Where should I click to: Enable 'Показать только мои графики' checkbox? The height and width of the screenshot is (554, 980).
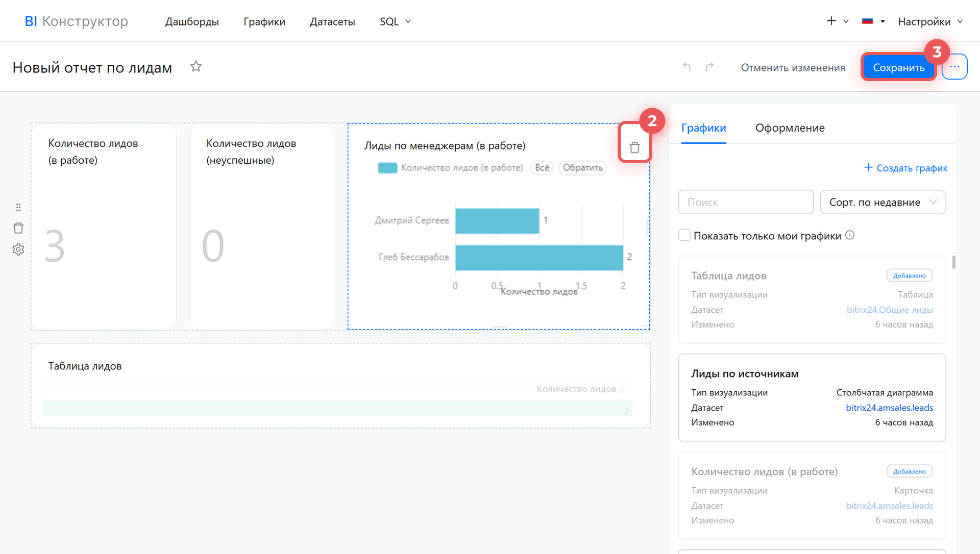click(684, 235)
